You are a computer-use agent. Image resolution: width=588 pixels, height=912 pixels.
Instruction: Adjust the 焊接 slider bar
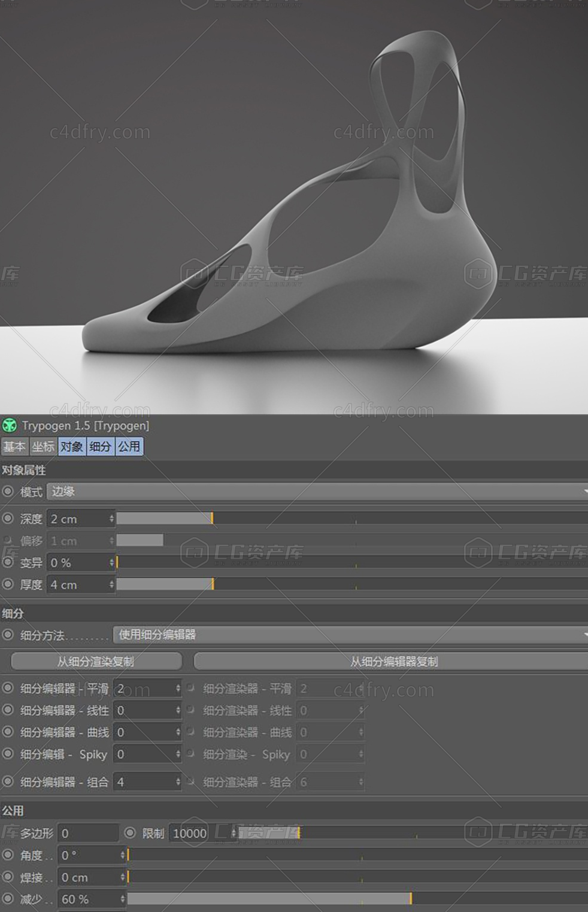click(x=357, y=877)
